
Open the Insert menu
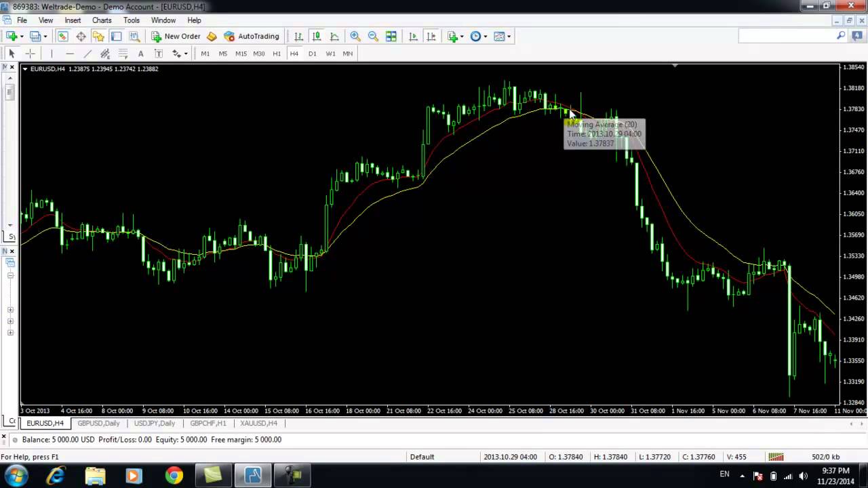tap(73, 20)
